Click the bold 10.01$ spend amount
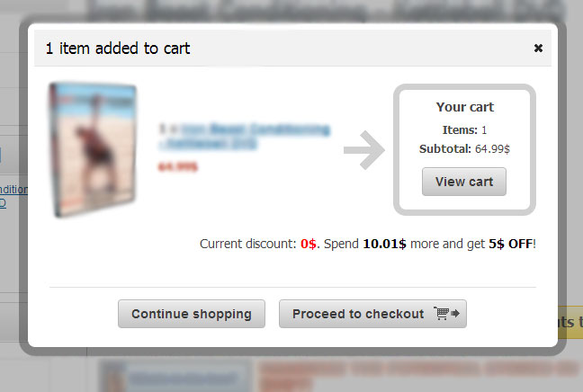Viewport: 583px width, 392px height. 384,244
